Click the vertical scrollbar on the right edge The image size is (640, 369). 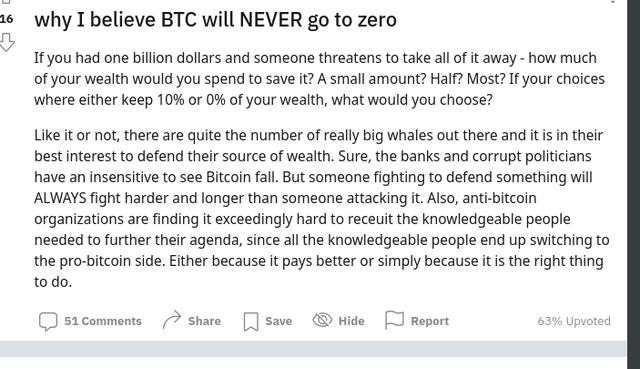634,184
